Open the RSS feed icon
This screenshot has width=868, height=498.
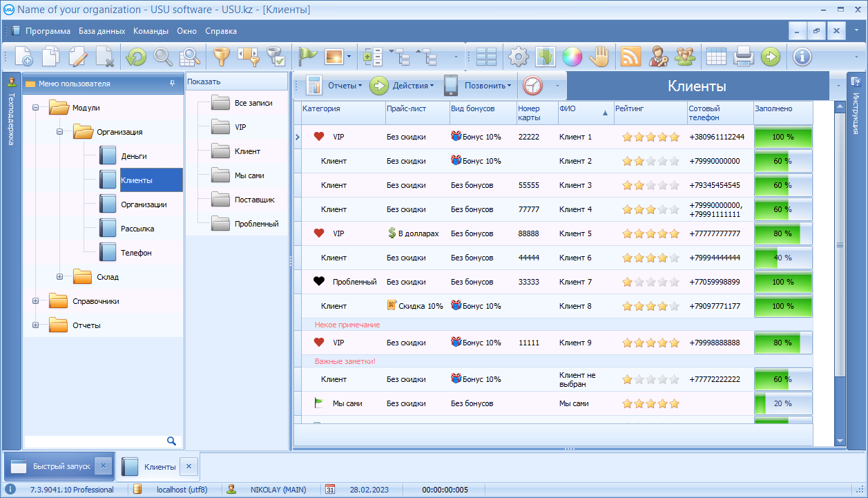[x=630, y=57]
